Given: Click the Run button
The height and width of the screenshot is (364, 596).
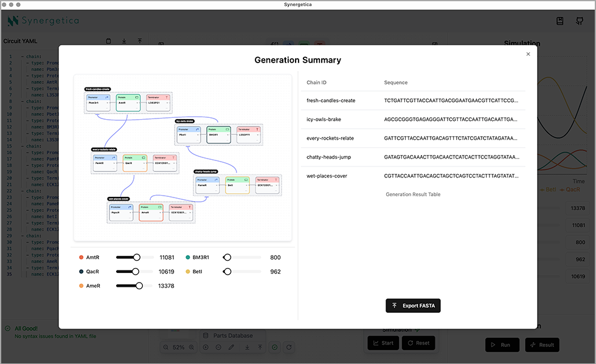Looking at the screenshot, I should click(502, 345).
